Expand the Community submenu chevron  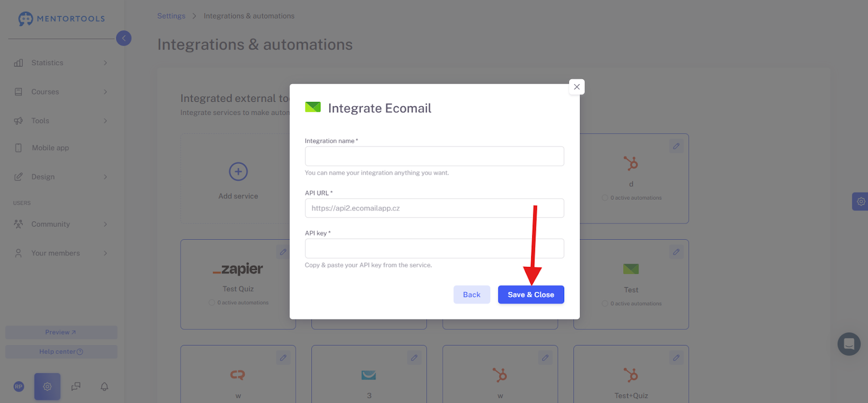[x=105, y=224]
